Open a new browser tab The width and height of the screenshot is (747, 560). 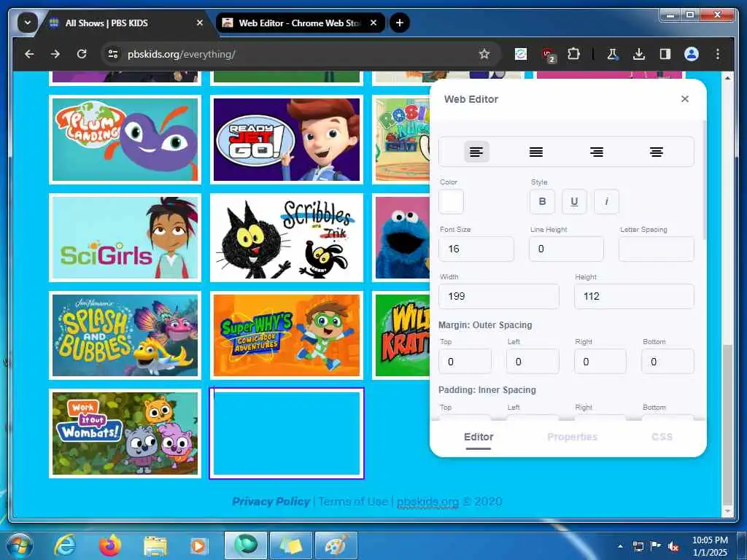click(400, 23)
